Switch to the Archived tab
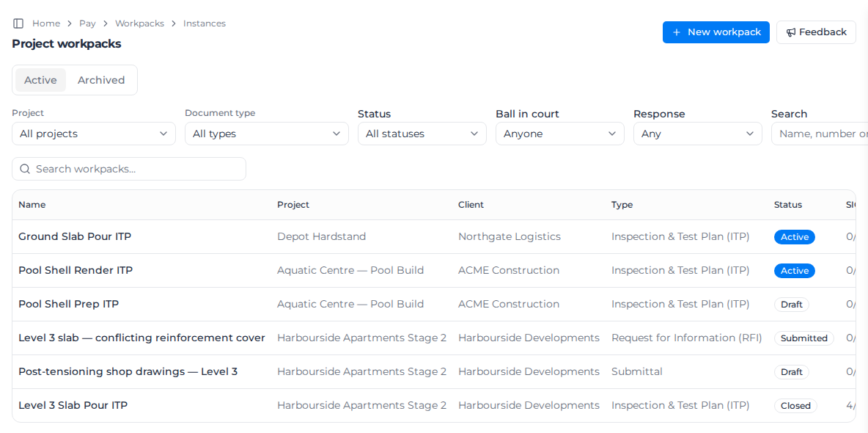The height and width of the screenshot is (433, 868). (101, 80)
